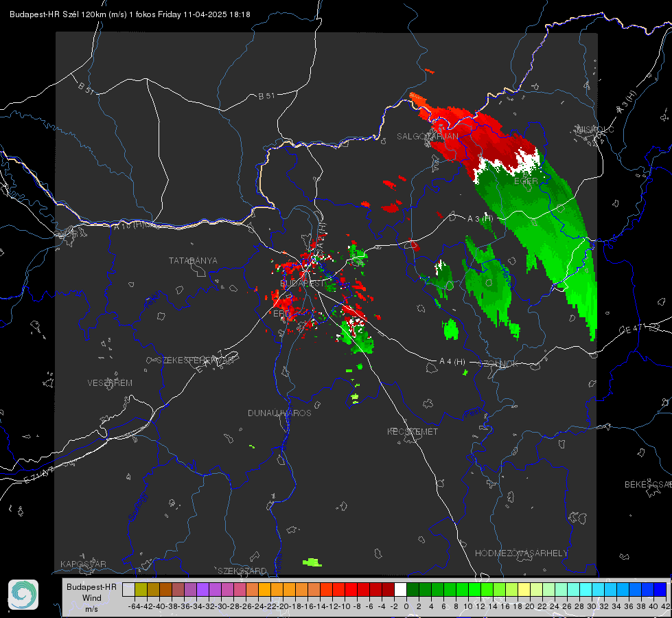Click the SALGÓTARJÁN city label
The height and width of the screenshot is (618, 672).
coord(427,137)
